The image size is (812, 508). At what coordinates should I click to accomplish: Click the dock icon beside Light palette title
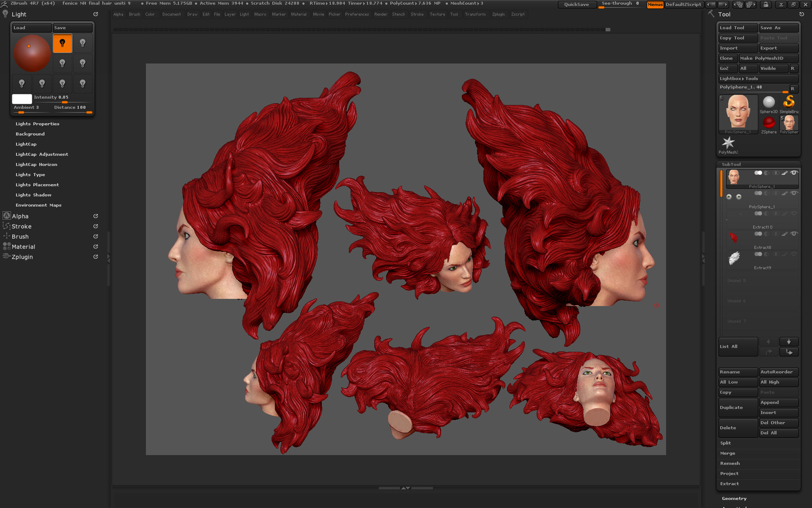tap(96, 14)
